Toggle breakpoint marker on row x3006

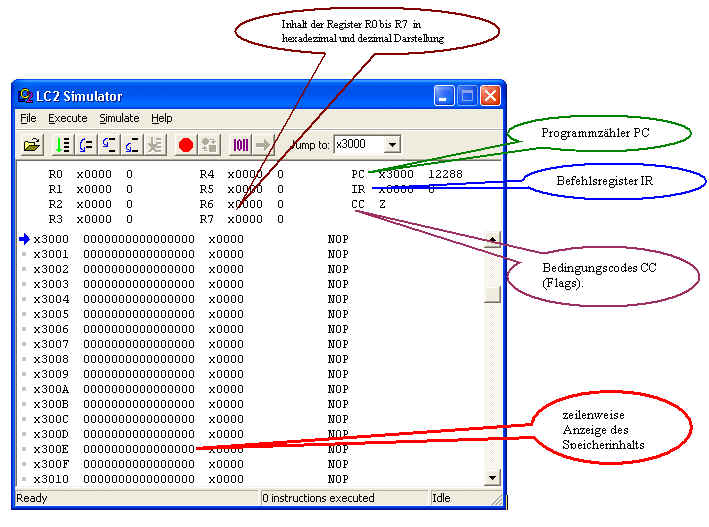[x=24, y=329]
